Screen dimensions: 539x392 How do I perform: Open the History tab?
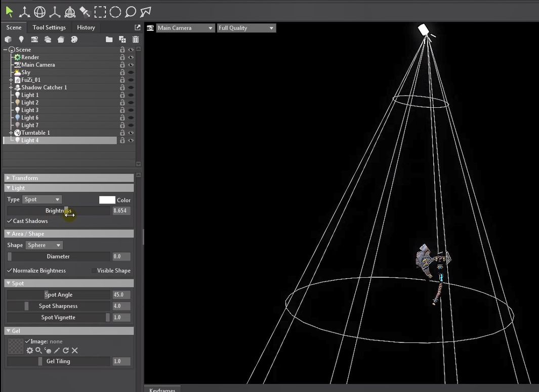point(86,27)
